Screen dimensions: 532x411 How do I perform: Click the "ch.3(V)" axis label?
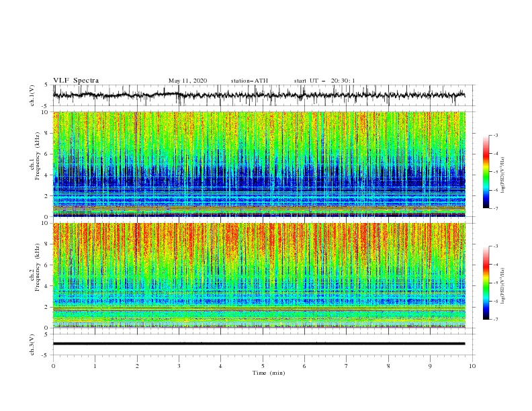tap(32, 345)
